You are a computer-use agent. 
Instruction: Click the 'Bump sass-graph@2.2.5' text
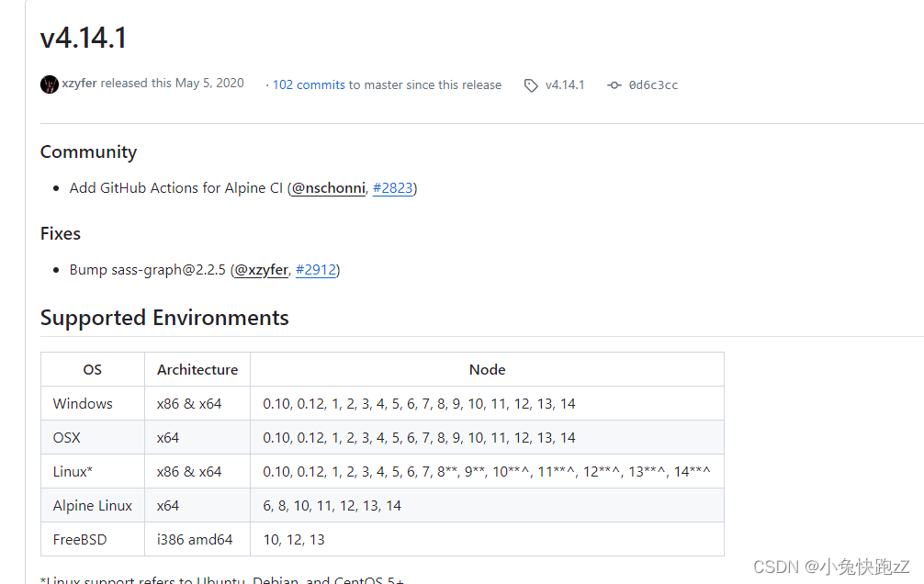[x=147, y=270]
